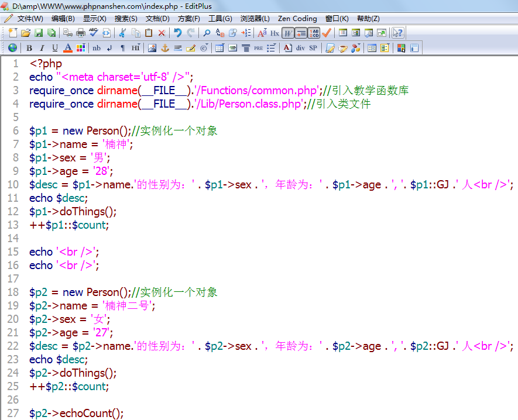This screenshot has height=420, width=518.
Task: Open print preview
Action: pos(68,33)
